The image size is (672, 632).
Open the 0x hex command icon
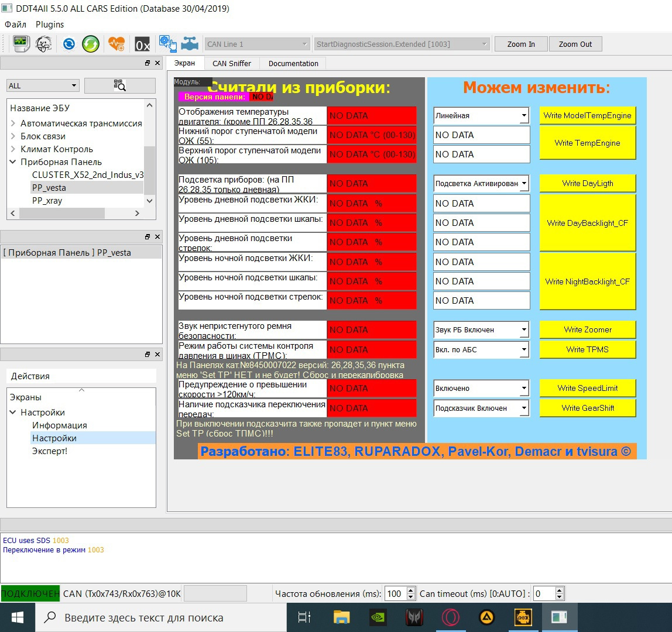point(142,44)
